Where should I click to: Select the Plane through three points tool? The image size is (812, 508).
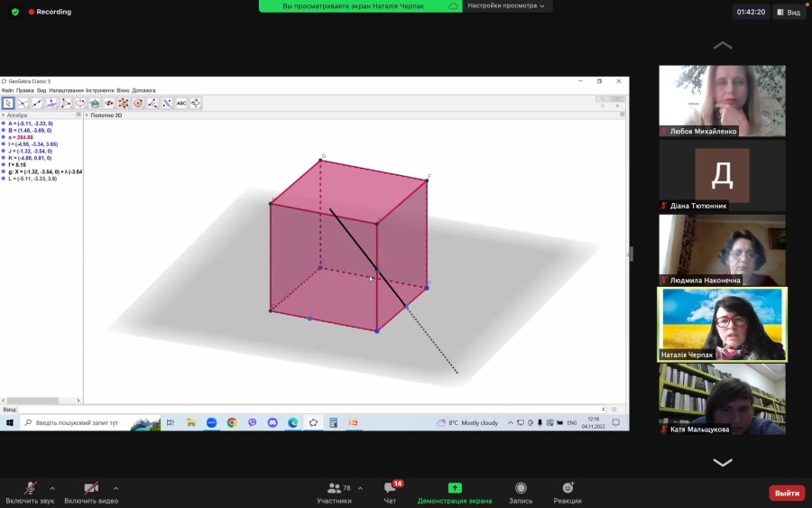(109, 103)
